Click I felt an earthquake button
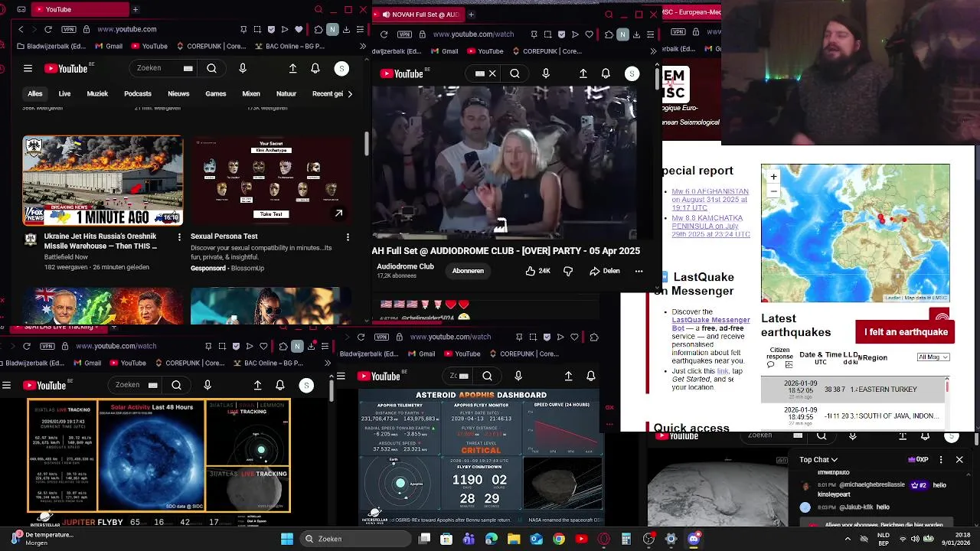980x551 pixels. pyautogui.click(x=906, y=332)
